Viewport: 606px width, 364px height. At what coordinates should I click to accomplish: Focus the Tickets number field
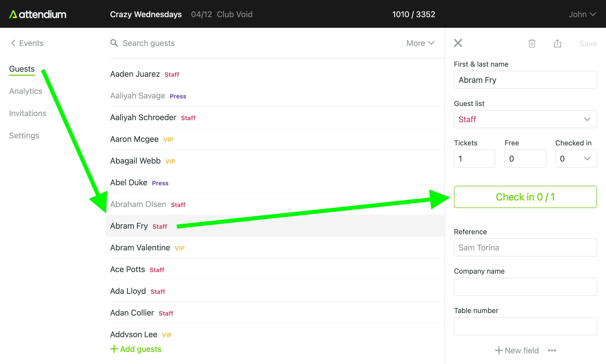(474, 159)
